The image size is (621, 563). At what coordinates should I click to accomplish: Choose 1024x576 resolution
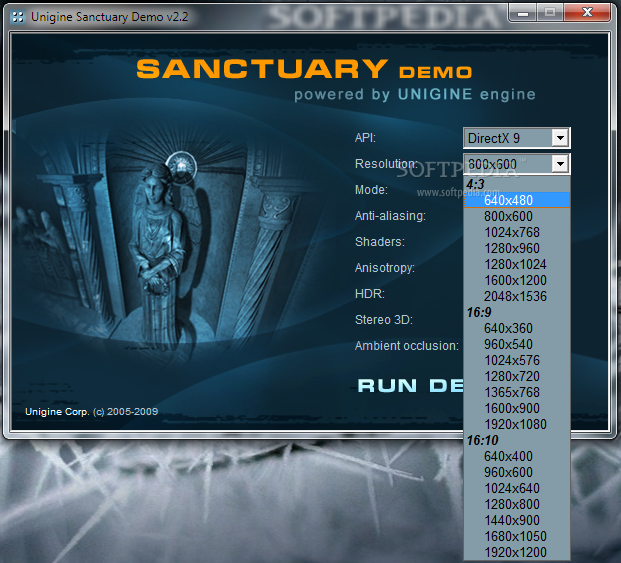(x=517, y=360)
